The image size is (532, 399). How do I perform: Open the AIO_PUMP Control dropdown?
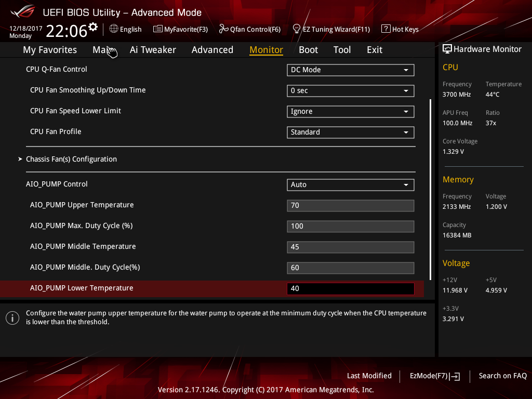[351, 184]
